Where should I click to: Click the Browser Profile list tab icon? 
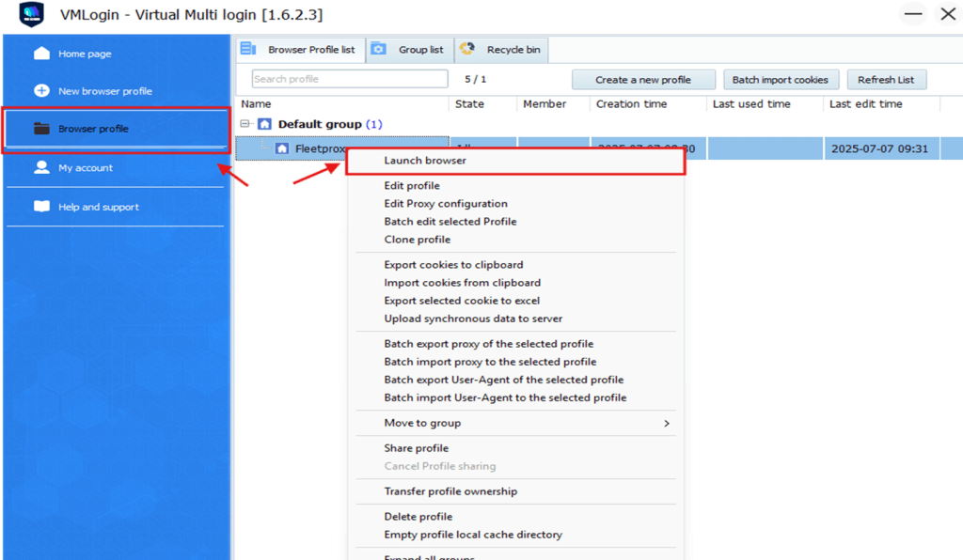click(x=248, y=49)
